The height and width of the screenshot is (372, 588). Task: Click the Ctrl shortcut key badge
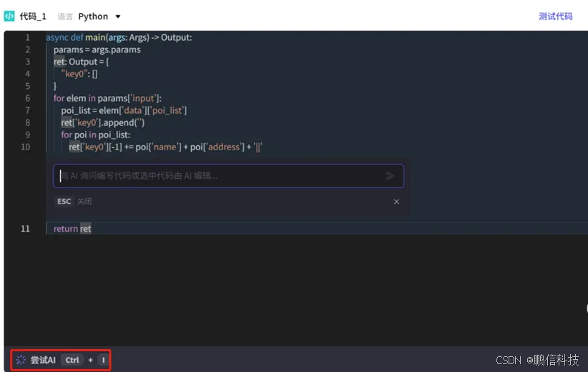pyautogui.click(x=72, y=360)
